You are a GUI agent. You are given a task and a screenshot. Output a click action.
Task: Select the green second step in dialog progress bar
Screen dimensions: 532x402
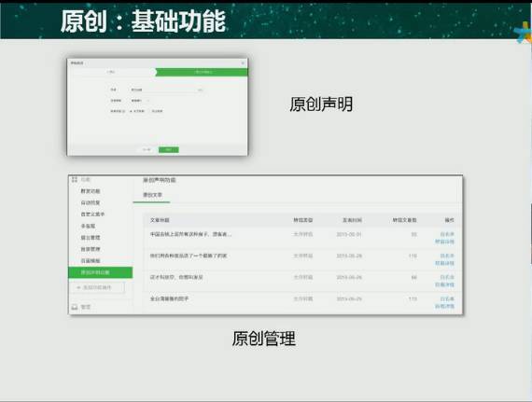click(203, 72)
